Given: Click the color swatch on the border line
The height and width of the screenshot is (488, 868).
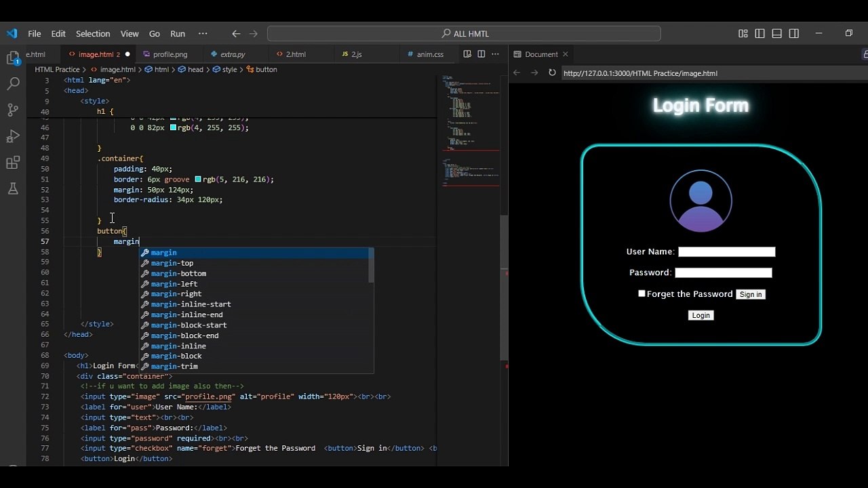Looking at the screenshot, I should tap(198, 180).
